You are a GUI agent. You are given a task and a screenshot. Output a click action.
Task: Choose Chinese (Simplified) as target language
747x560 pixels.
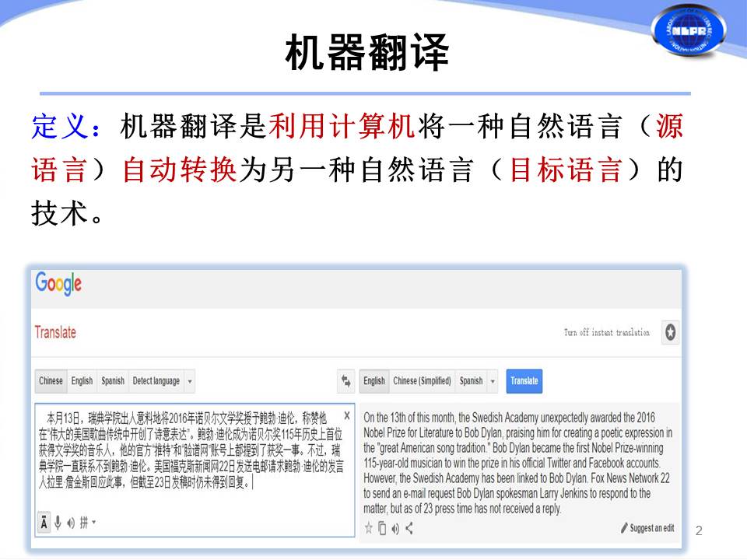pos(422,381)
